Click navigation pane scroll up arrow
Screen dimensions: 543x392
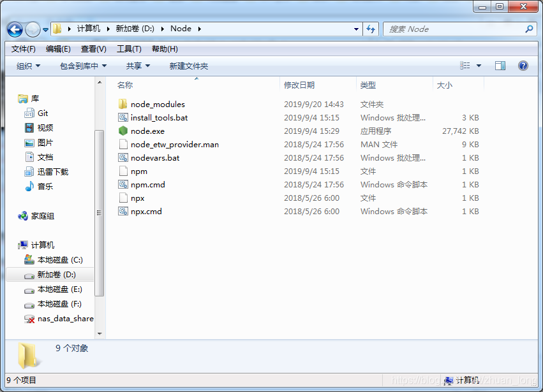(x=100, y=82)
